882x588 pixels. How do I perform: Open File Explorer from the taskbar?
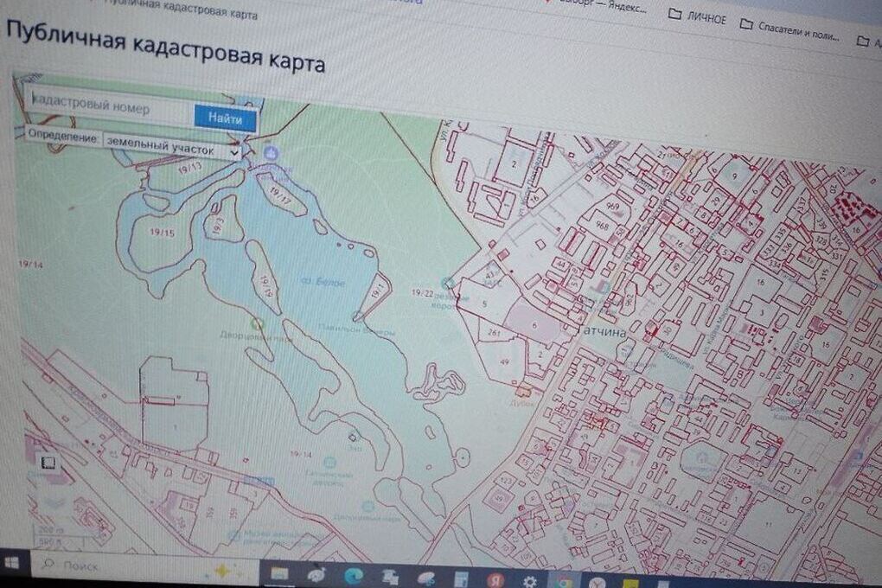(x=278, y=572)
